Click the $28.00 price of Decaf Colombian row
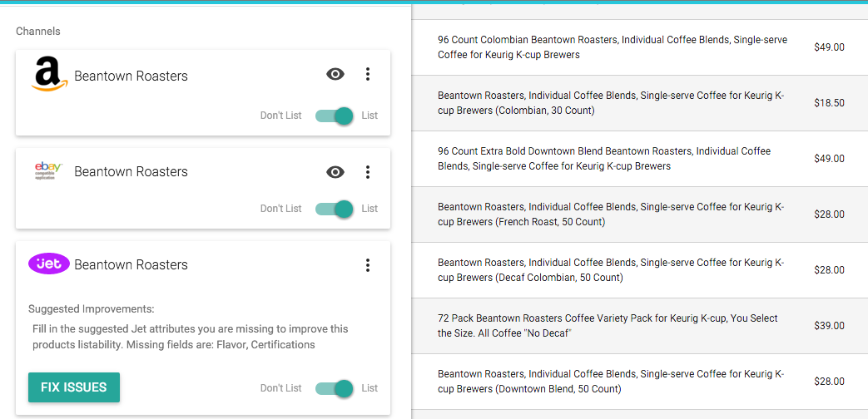The width and height of the screenshot is (868, 419). coord(829,270)
